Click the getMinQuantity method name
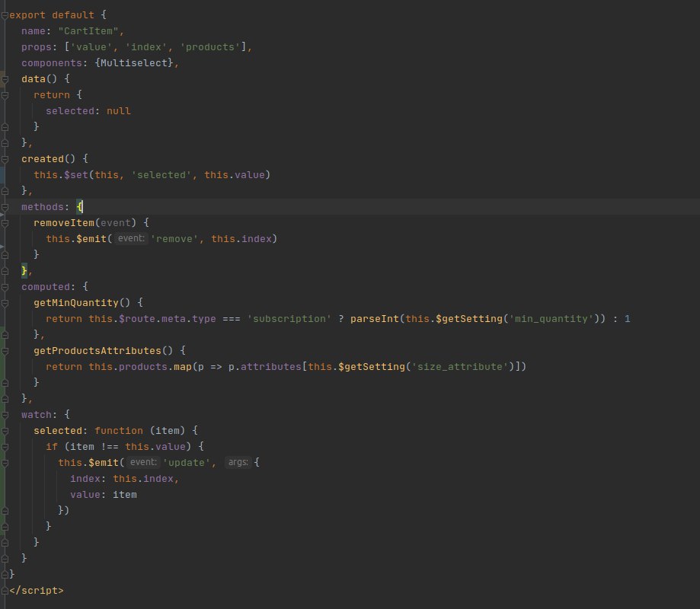Screen dimensions: 700x609 tap(76, 302)
